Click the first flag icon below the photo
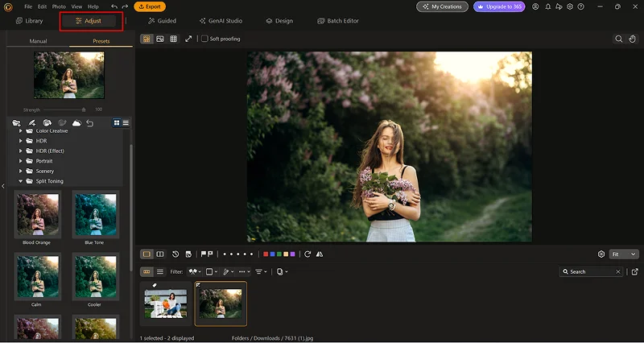Viewport: 644px width, 343px height. coord(204,254)
